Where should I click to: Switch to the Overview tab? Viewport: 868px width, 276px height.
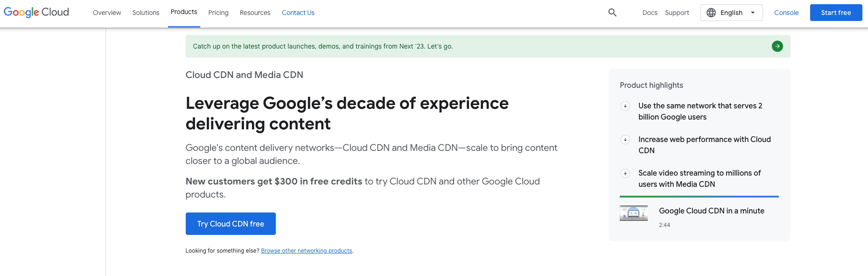click(107, 13)
